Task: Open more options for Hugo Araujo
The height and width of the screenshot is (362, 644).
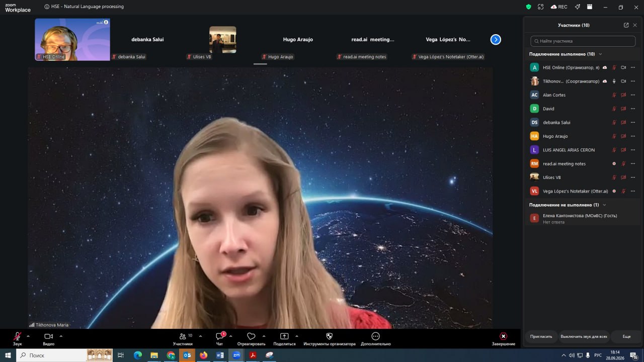Action: (633, 136)
